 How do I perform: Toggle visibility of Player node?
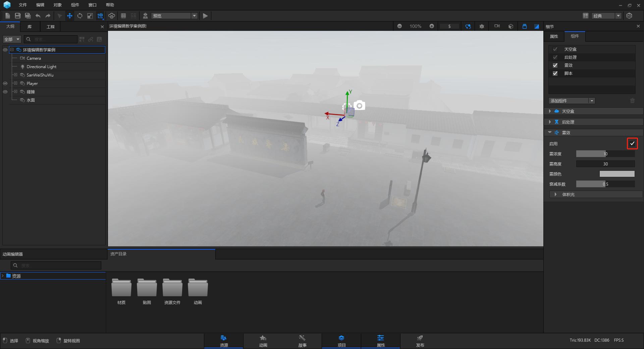(x=5, y=83)
